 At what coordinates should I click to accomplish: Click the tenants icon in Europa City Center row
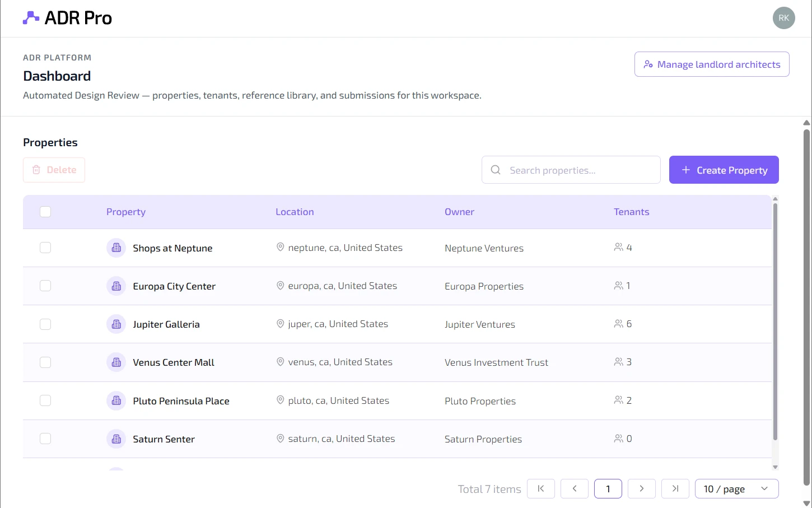pos(619,286)
